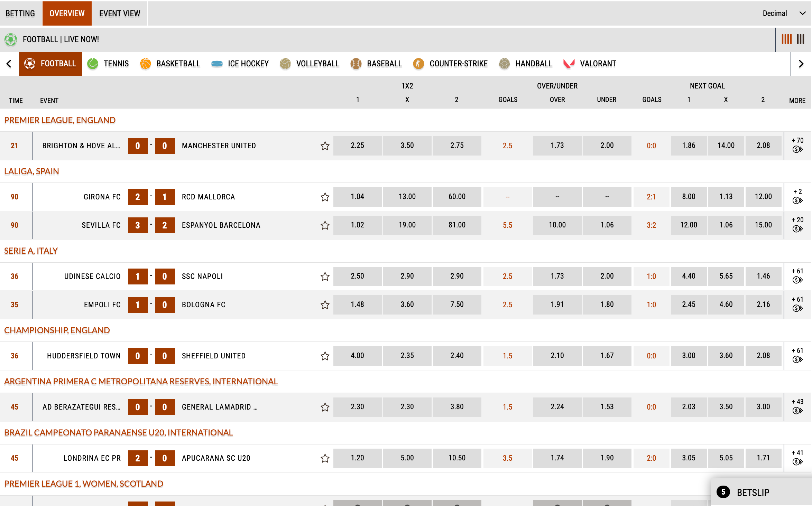Open cash-out icon in Londrina EC row
Screen dimensions: 812x506
click(x=797, y=462)
